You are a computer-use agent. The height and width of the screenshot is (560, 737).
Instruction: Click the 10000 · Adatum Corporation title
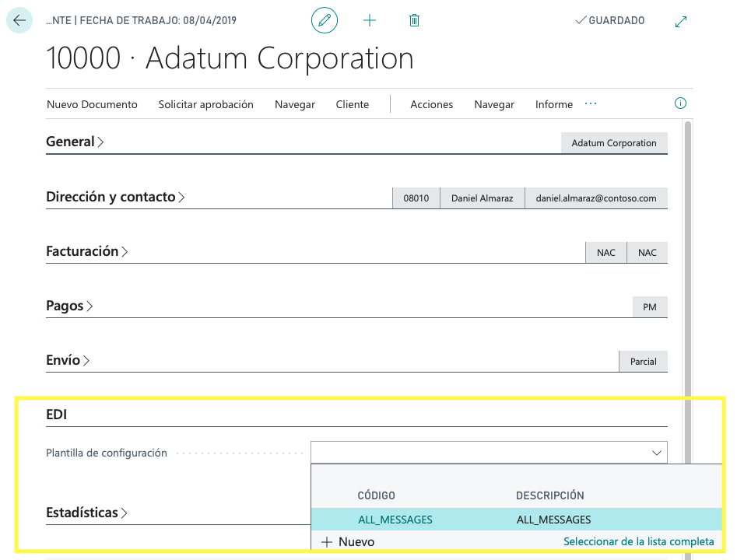coord(230,58)
